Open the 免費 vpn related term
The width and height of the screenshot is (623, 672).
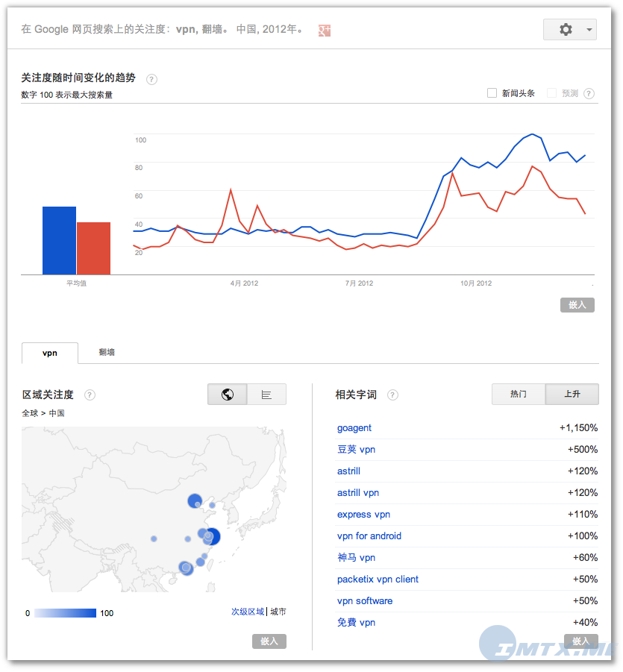356,622
